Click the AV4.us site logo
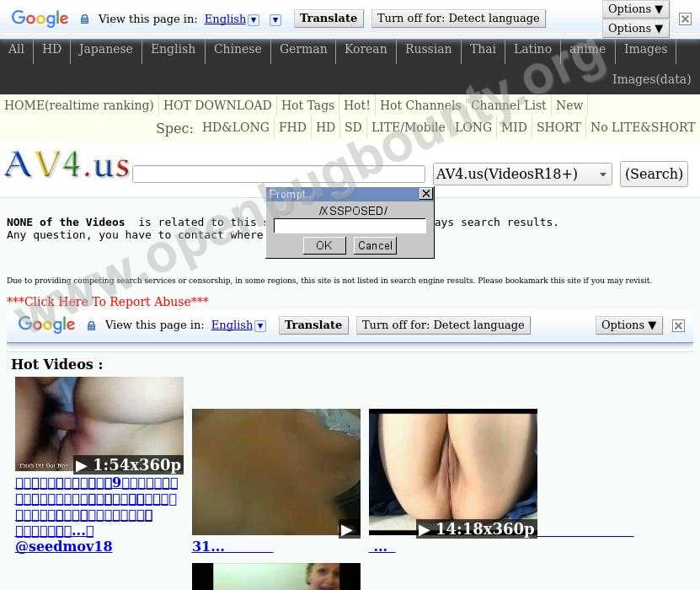 (67, 165)
